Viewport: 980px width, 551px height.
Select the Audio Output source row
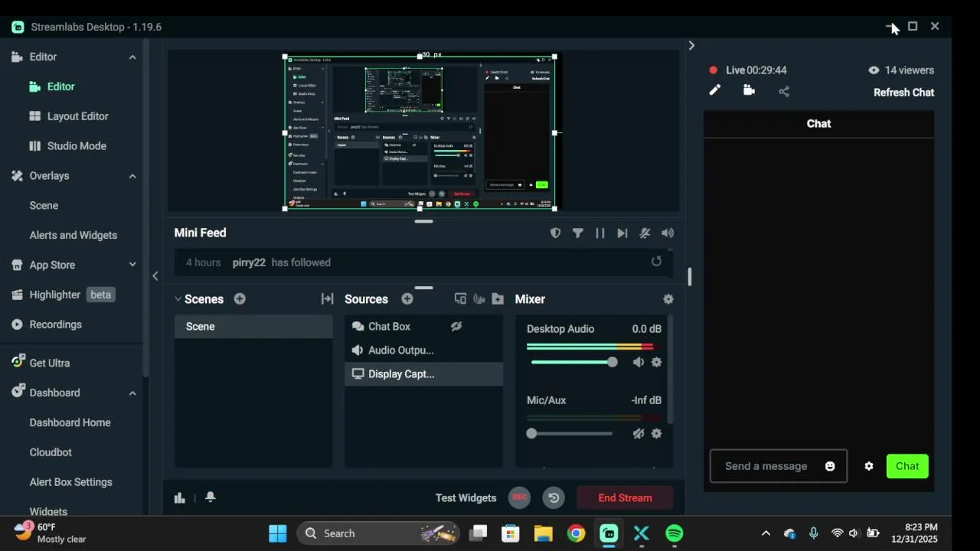coord(424,350)
